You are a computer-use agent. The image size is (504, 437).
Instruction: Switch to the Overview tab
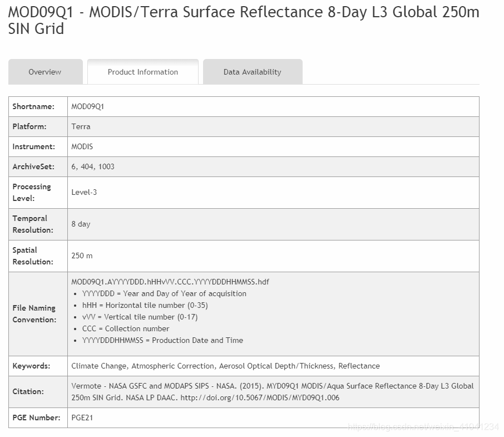[45, 72]
